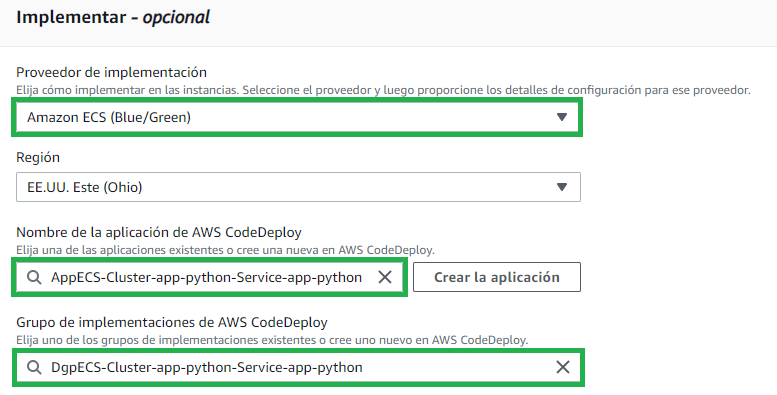Clear the AppECS-Cluster application name field
The width and height of the screenshot is (777, 395).
(385, 277)
